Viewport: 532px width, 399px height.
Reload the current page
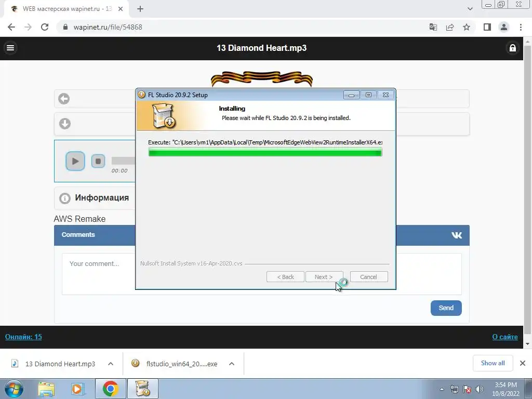(x=45, y=27)
